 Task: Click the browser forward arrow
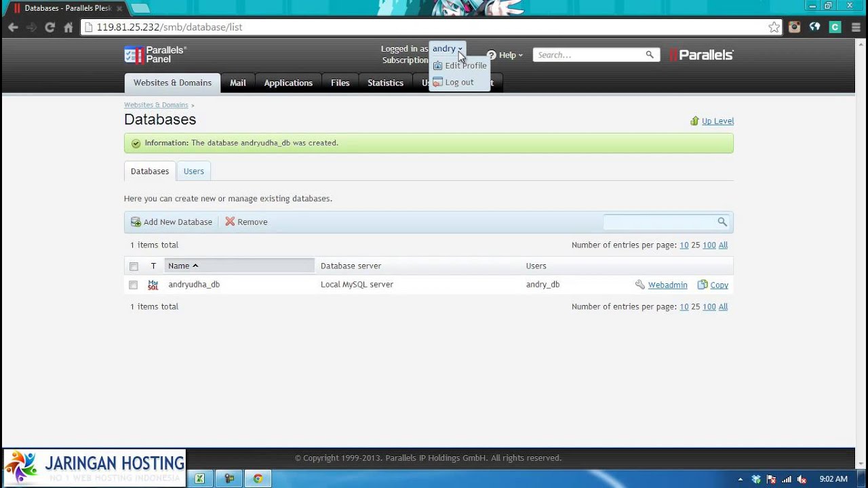point(31,27)
